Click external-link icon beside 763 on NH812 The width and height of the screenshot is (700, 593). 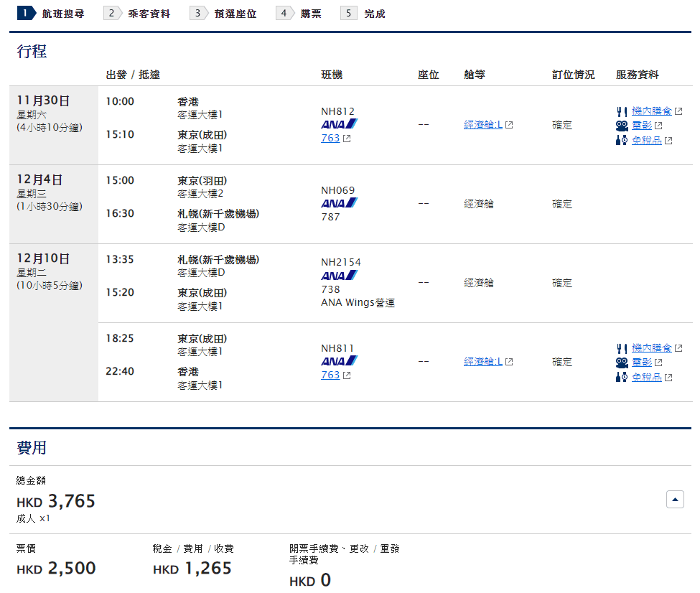tap(347, 139)
